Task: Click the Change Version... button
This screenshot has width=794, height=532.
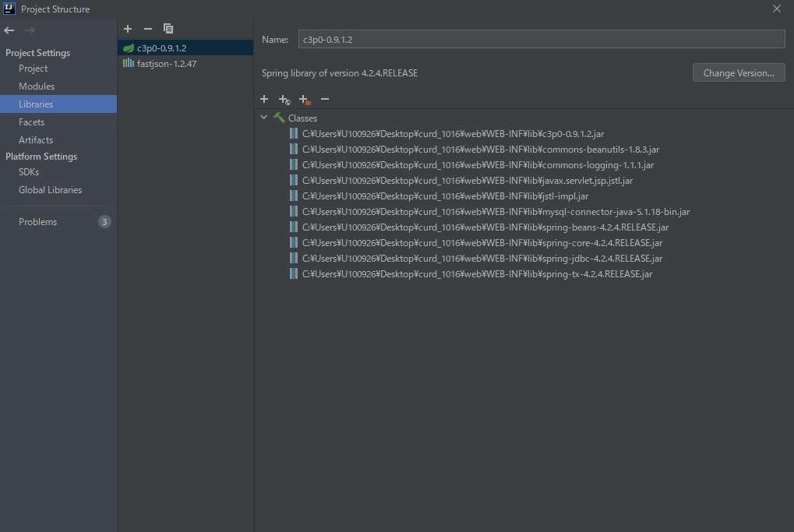Action: pyautogui.click(x=739, y=73)
